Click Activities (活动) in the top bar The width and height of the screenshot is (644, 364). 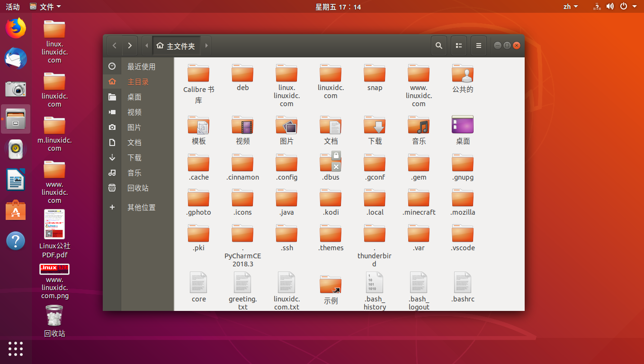point(13,7)
